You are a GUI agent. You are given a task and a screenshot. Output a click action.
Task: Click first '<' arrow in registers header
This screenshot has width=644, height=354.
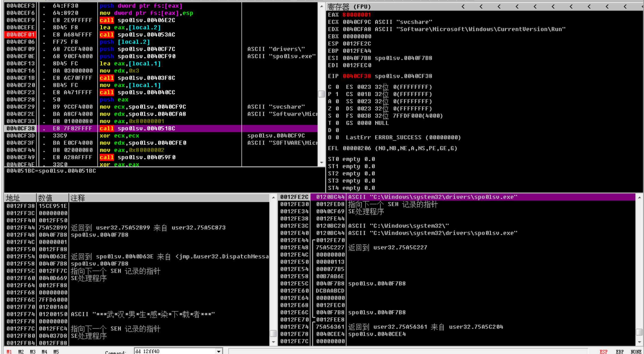(x=463, y=6)
